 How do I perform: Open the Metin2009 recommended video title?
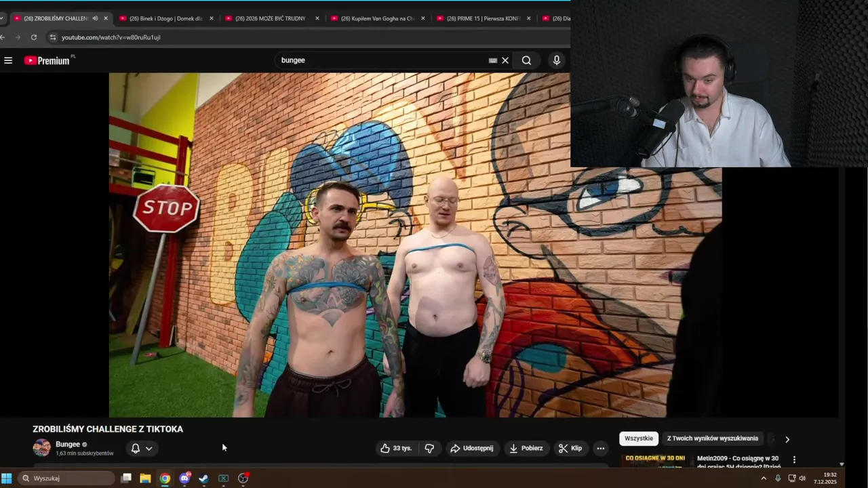(x=739, y=462)
